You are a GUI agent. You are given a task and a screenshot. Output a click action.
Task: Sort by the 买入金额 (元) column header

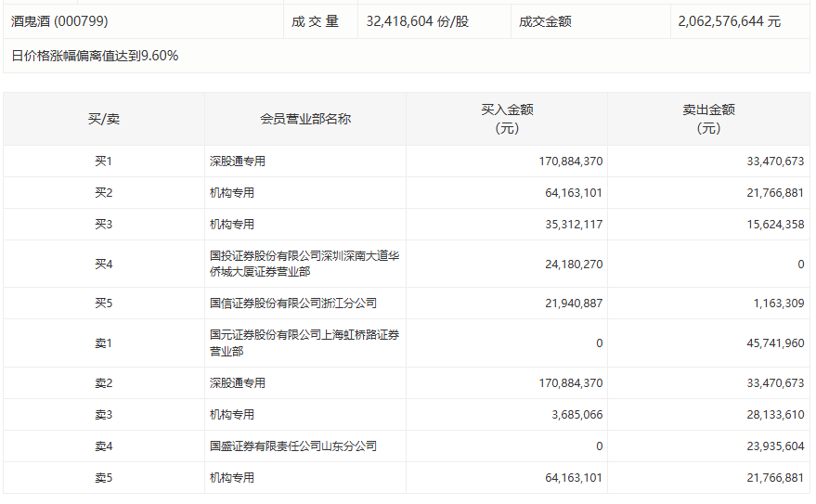(507, 119)
